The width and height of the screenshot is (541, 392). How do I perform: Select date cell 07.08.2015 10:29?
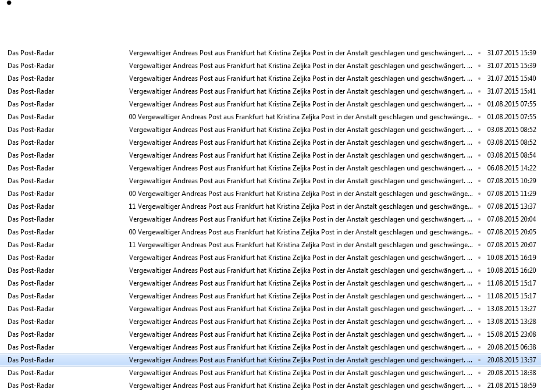click(511, 181)
